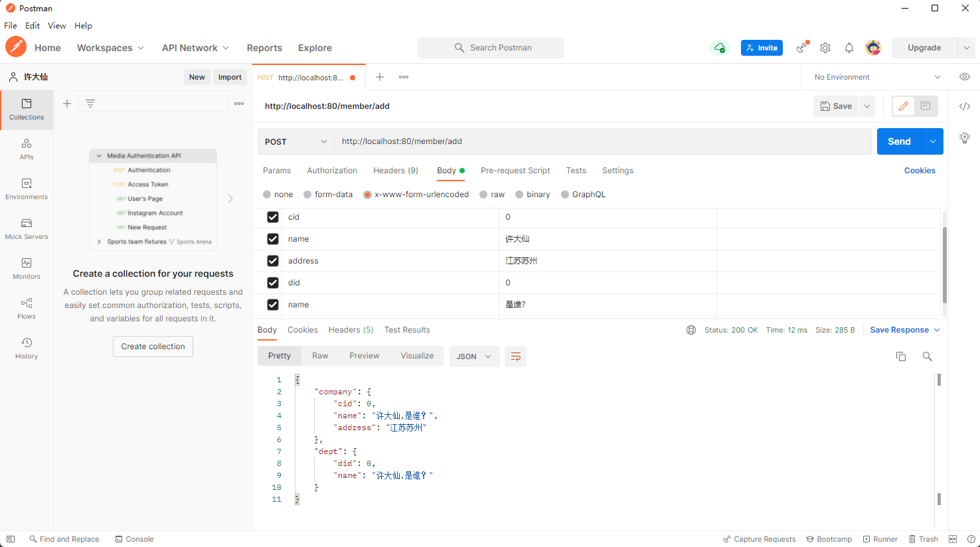980x547 pixels.
Task: Open Save Response dropdown
Action: [905, 330]
